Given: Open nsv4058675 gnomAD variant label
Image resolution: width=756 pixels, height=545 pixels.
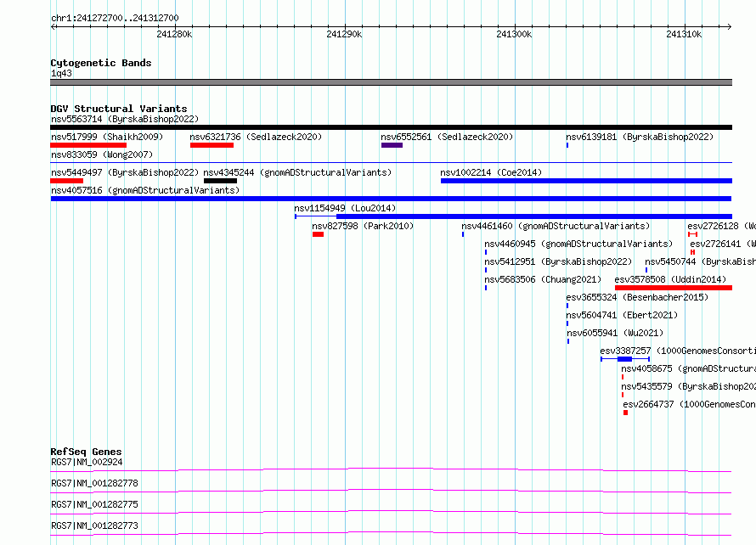Looking at the screenshot, I should (689, 368).
